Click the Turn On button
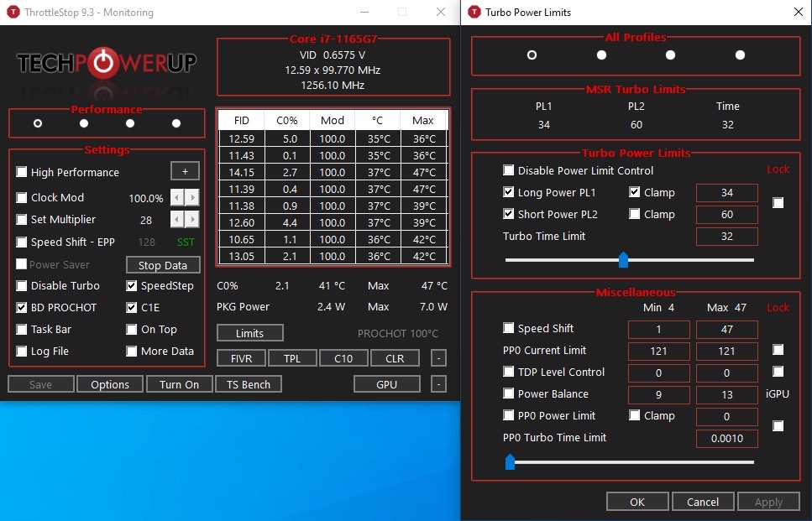 tap(179, 384)
